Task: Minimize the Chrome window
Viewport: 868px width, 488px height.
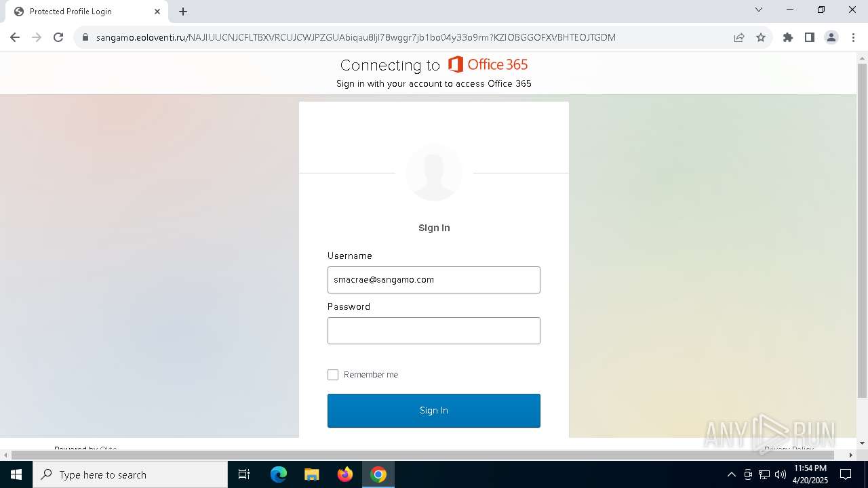Action: click(790, 9)
